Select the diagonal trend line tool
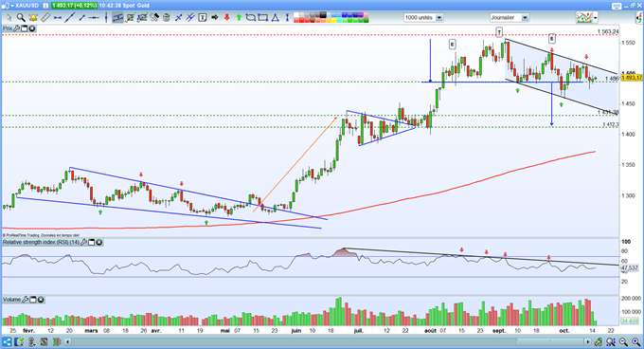644x349 pixels. (x=69, y=18)
